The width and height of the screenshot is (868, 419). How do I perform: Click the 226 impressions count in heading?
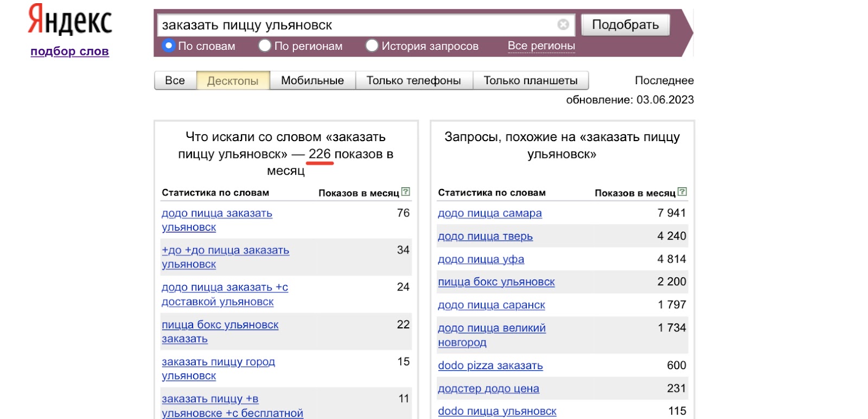click(320, 154)
